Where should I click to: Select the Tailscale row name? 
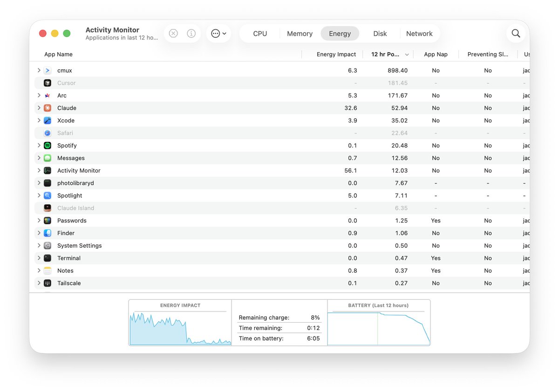(69, 283)
